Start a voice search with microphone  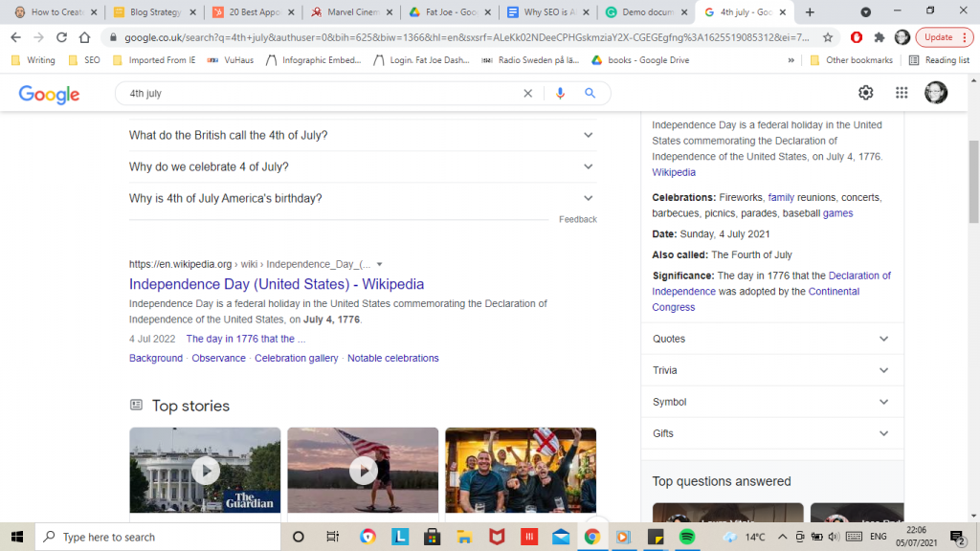coord(560,93)
